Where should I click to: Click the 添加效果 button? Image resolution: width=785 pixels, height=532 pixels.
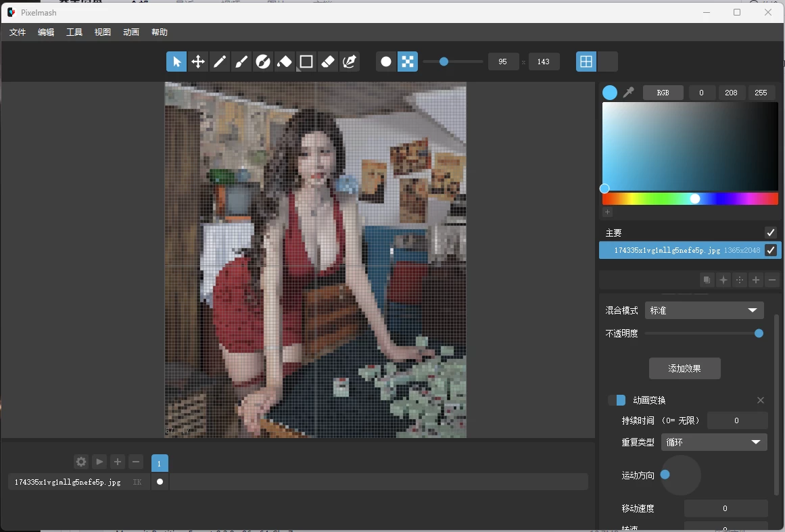[x=685, y=368]
